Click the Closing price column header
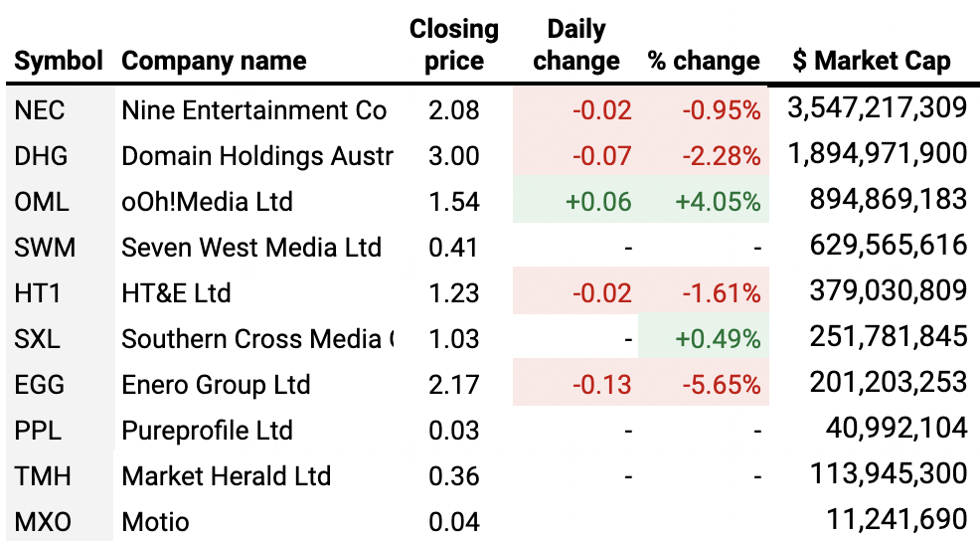The width and height of the screenshot is (980, 541). tap(454, 46)
